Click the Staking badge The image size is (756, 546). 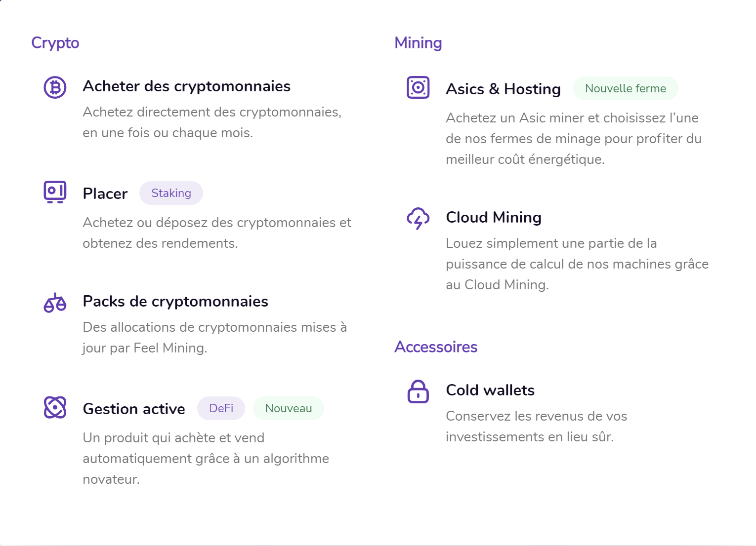pyautogui.click(x=171, y=193)
